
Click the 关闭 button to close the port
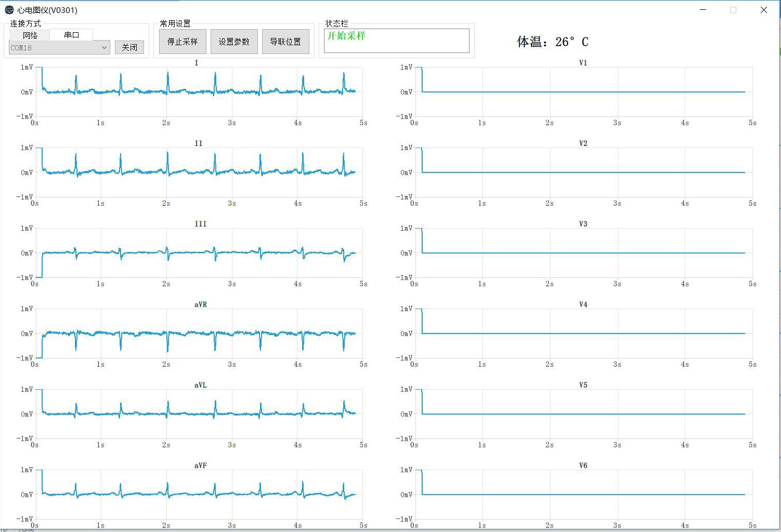coord(129,47)
